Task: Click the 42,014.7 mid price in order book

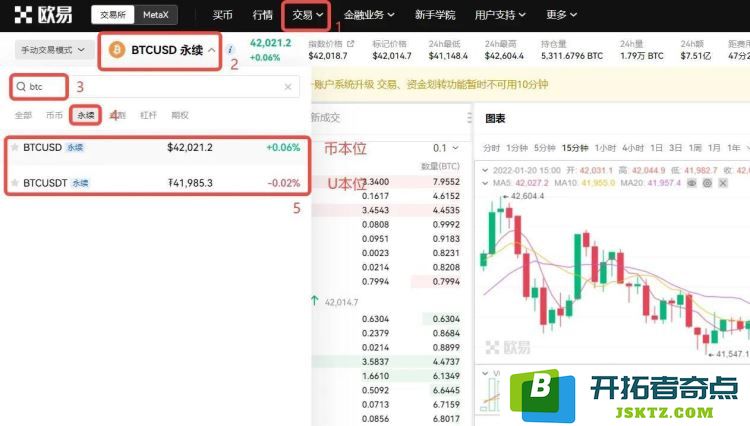Action: [x=341, y=302]
